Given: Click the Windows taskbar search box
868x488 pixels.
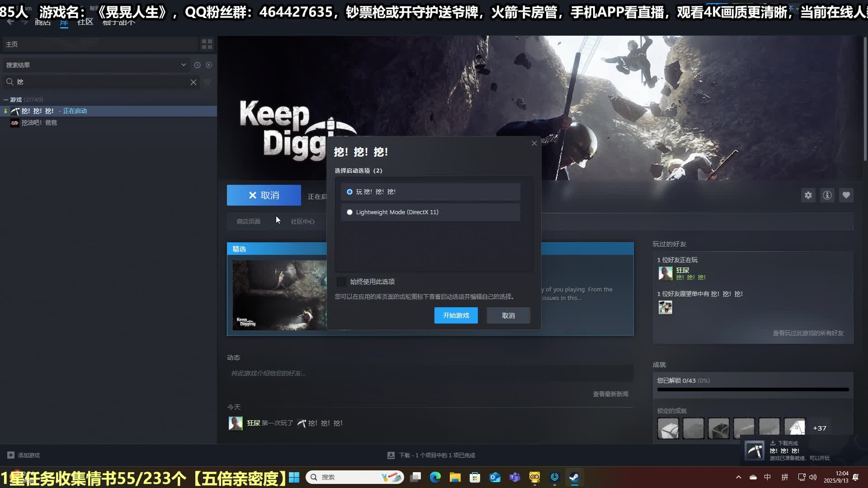Looking at the screenshot, I should point(355,477).
